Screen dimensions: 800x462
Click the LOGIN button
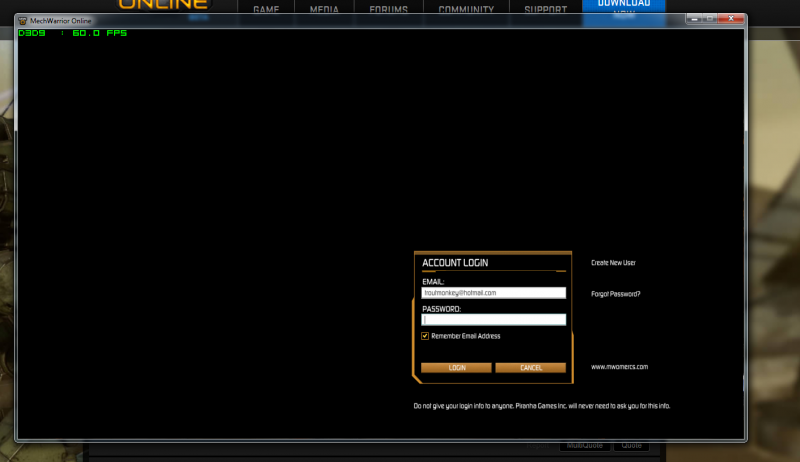pyautogui.click(x=456, y=368)
